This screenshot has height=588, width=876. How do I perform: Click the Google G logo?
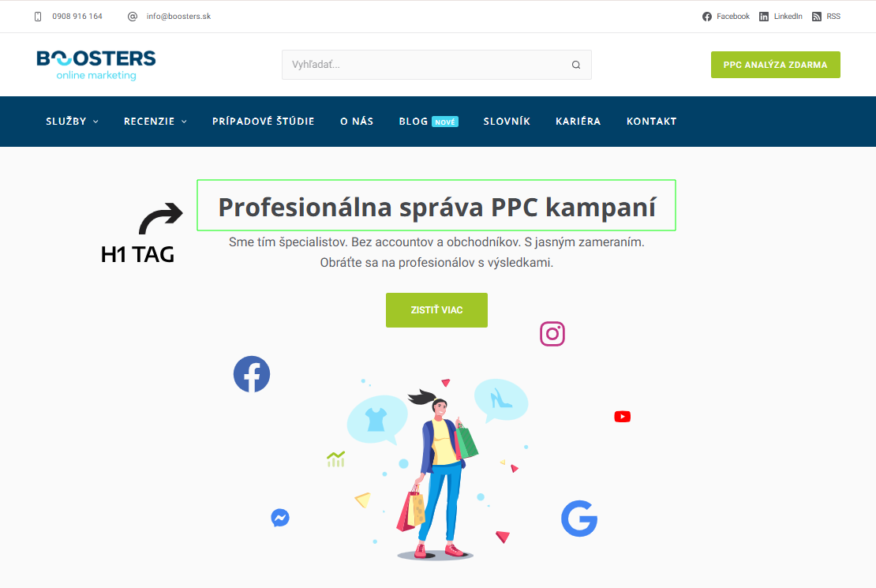coord(579,519)
